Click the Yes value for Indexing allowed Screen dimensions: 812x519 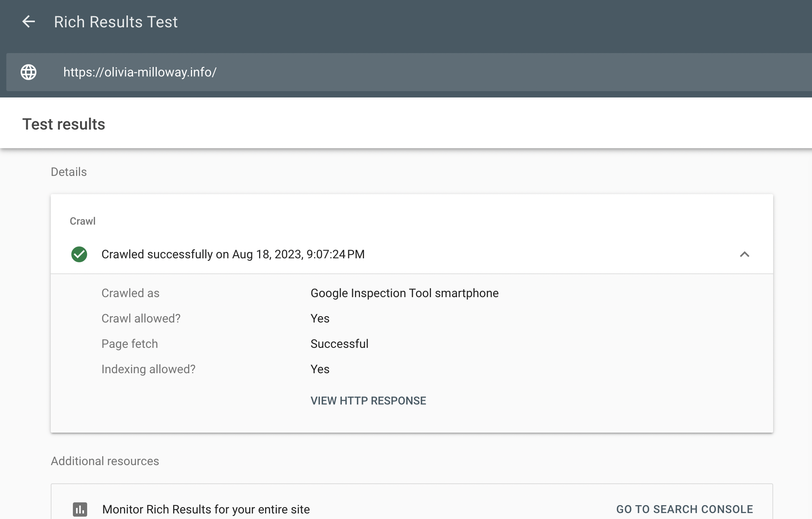[x=320, y=369]
